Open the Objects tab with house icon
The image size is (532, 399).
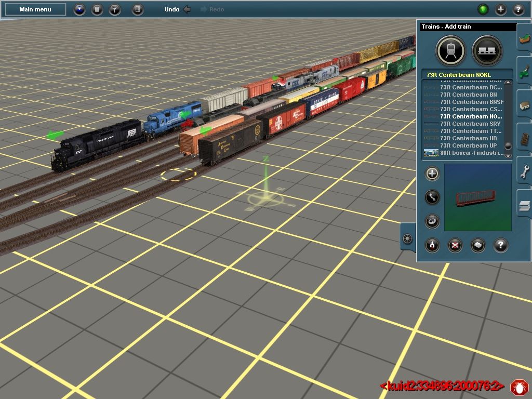click(x=524, y=105)
